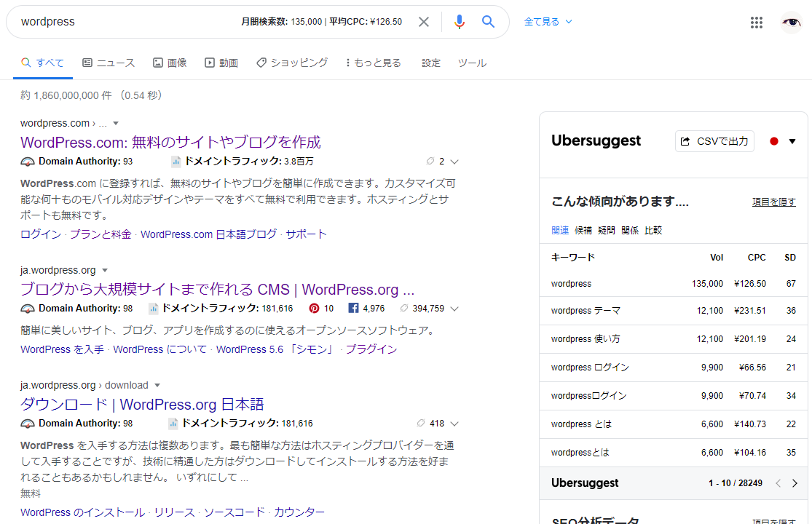Open the WordPress.com: 無料のサイトやブログを作成 result

pyautogui.click(x=170, y=142)
